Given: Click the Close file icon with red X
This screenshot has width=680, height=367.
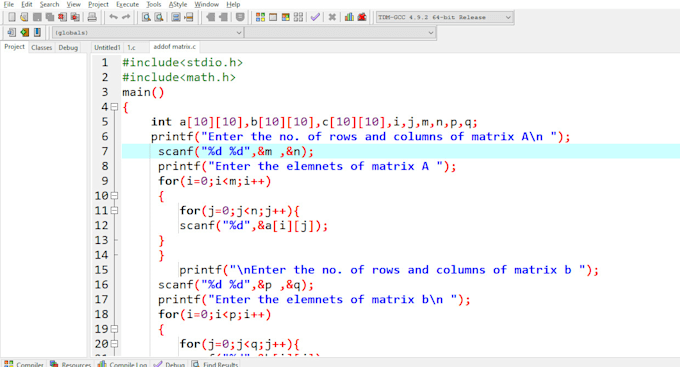Looking at the screenshot, I should coord(62,17).
